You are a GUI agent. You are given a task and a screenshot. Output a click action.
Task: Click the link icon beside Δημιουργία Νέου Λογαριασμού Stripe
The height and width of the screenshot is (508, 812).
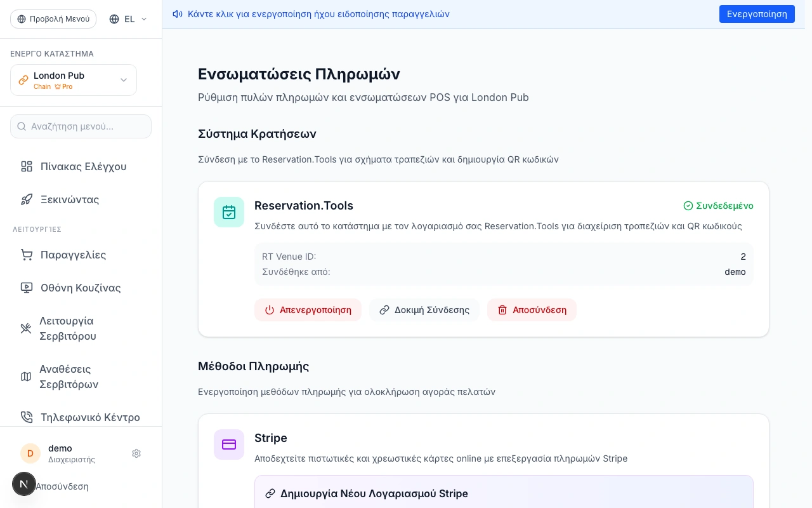click(270, 493)
